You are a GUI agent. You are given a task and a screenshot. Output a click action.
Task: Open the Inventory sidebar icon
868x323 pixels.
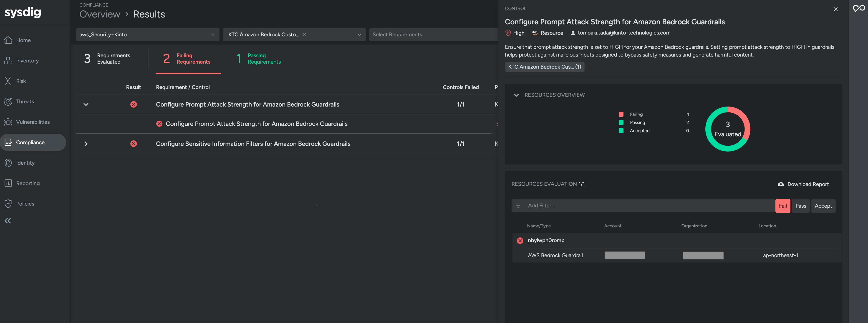pos(8,61)
